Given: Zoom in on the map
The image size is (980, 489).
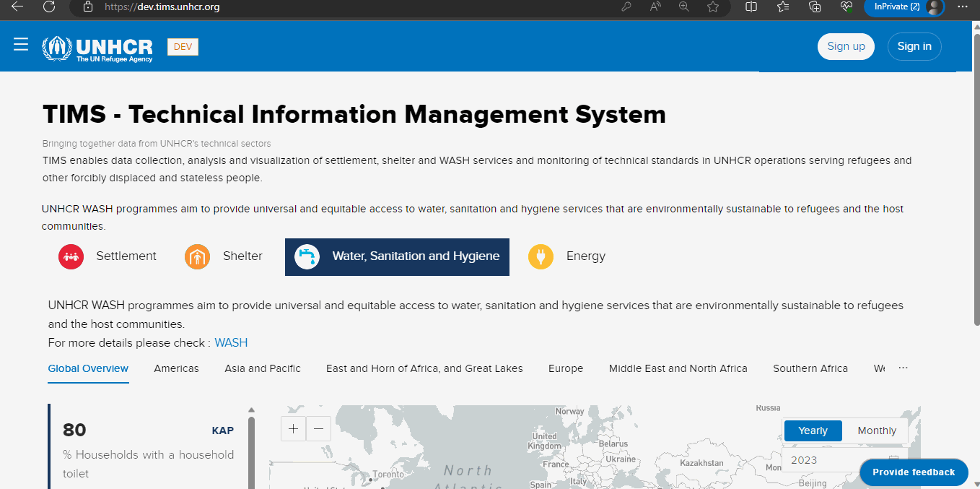Looking at the screenshot, I should coord(293,428).
